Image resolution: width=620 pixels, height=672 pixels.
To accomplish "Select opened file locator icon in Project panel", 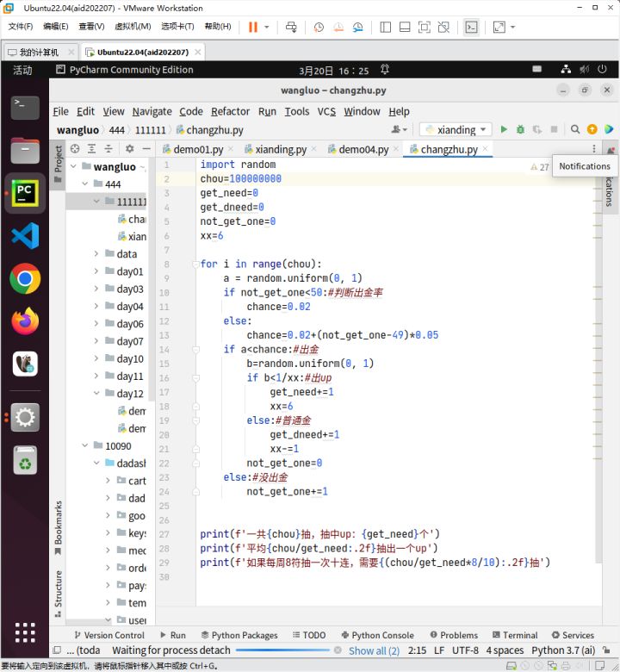I will [75, 149].
